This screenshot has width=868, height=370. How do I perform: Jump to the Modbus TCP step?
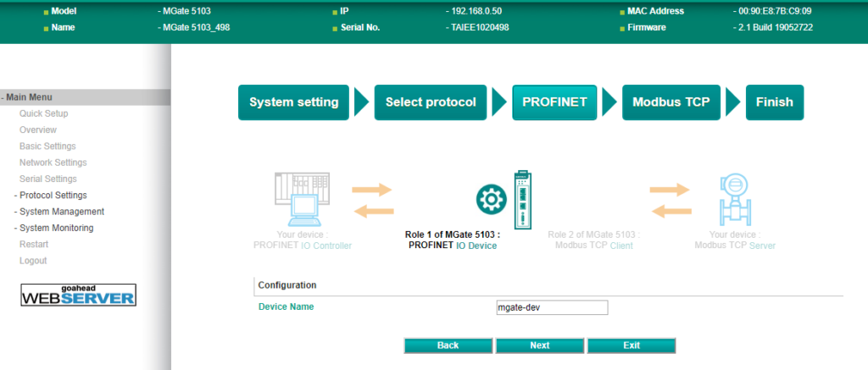671,102
